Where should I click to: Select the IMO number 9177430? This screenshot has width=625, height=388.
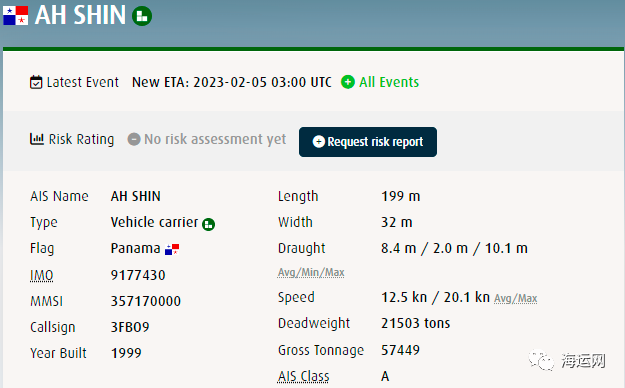[138, 275]
